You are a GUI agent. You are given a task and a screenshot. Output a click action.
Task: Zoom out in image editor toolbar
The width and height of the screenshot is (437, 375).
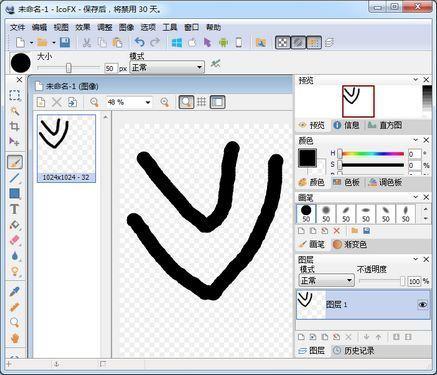[x=94, y=102]
